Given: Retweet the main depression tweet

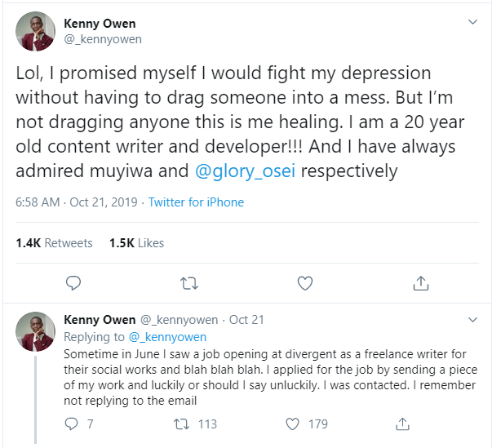Looking at the screenshot, I should pos(189,283).
